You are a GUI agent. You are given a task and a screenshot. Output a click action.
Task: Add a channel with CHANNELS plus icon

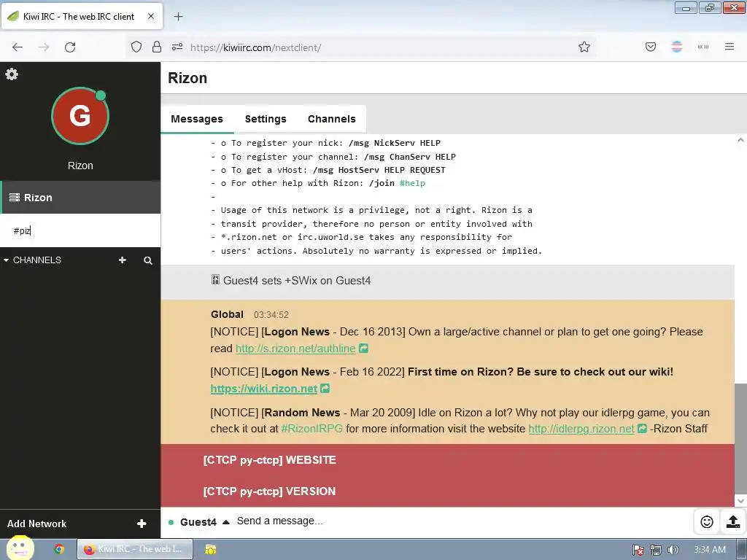(123, 260)
